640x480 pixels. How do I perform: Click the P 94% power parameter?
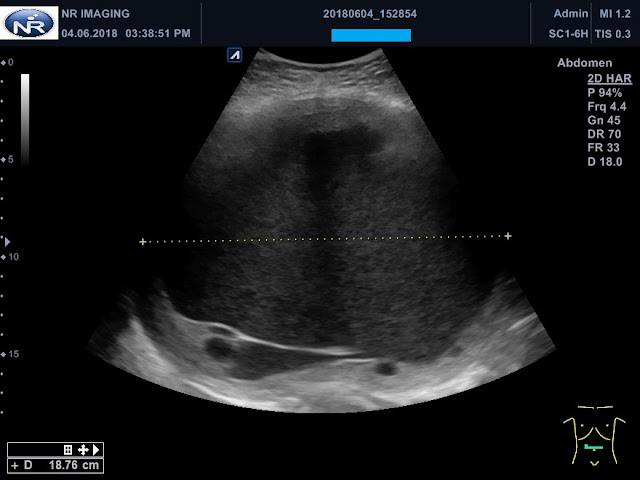coord(604,93)
